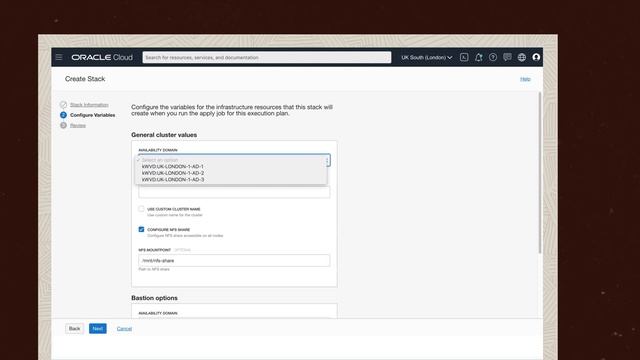This screenshot has height=360, width=640.
Task: Select kWVD:UK-LONDON-1-AD-1 availability domain
Action: 173,167
